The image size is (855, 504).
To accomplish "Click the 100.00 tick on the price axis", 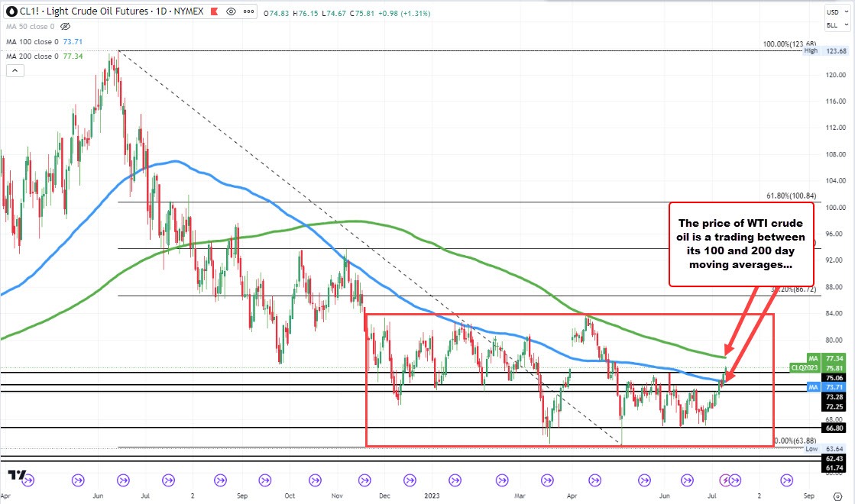I will pyautogui.click(x=836, y=207).
